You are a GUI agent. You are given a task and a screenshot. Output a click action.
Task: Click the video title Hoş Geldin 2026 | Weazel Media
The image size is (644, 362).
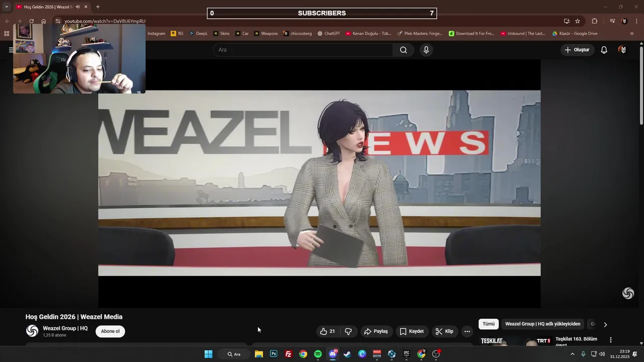click(x=74, y=317)
